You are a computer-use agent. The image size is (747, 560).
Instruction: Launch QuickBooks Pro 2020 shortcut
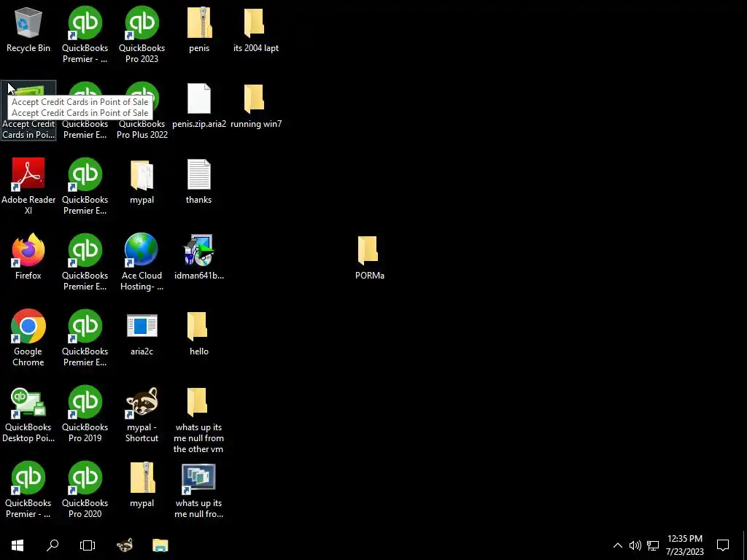[85, 489]
